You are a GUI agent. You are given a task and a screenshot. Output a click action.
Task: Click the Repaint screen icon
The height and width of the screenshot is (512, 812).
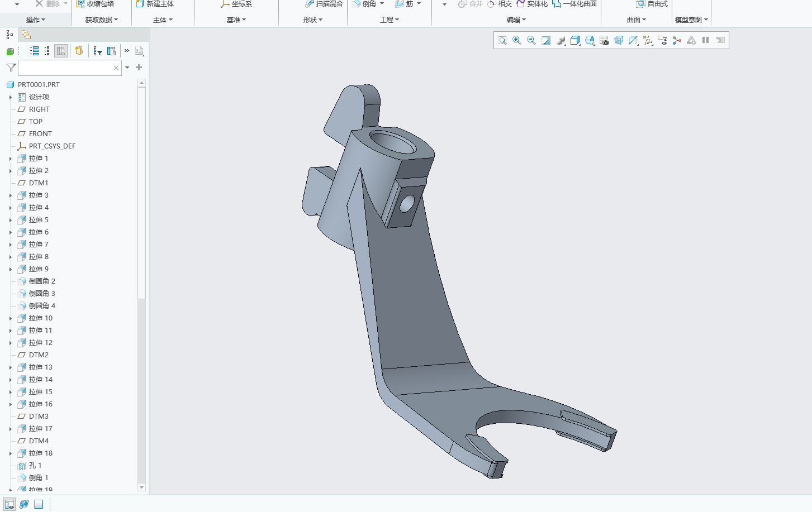(x=546, y=40)
